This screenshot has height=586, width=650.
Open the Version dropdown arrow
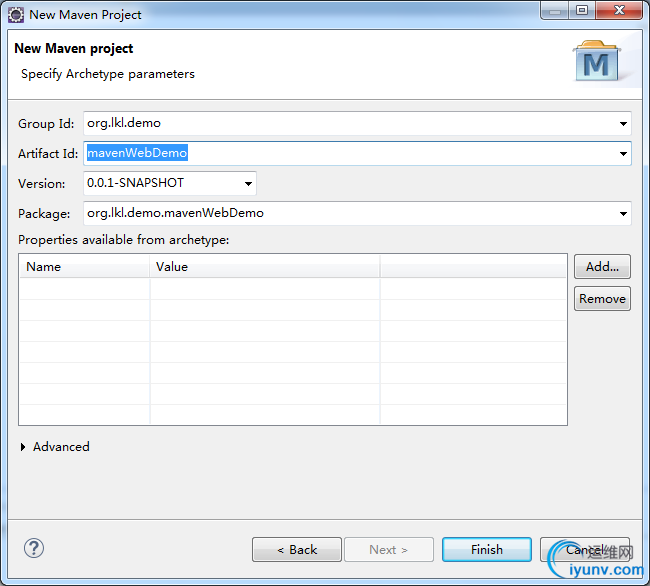coord(248,184)
